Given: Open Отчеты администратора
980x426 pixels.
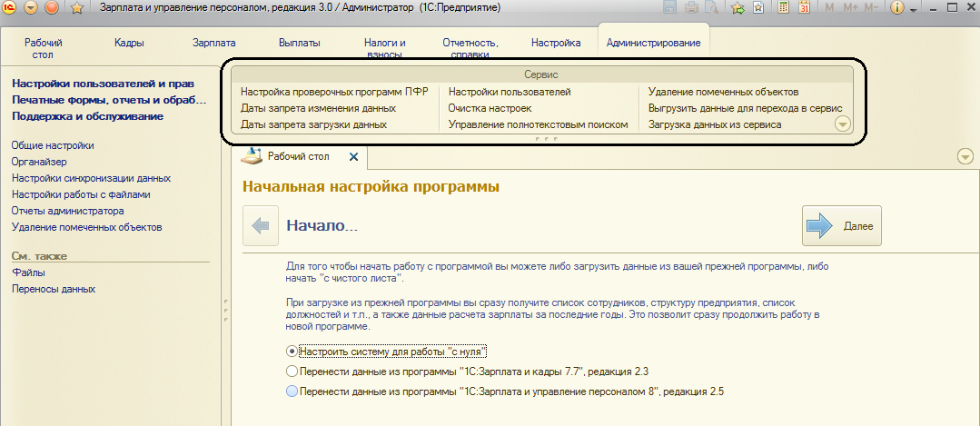Looking at the screenshot, I should point(68,211).
